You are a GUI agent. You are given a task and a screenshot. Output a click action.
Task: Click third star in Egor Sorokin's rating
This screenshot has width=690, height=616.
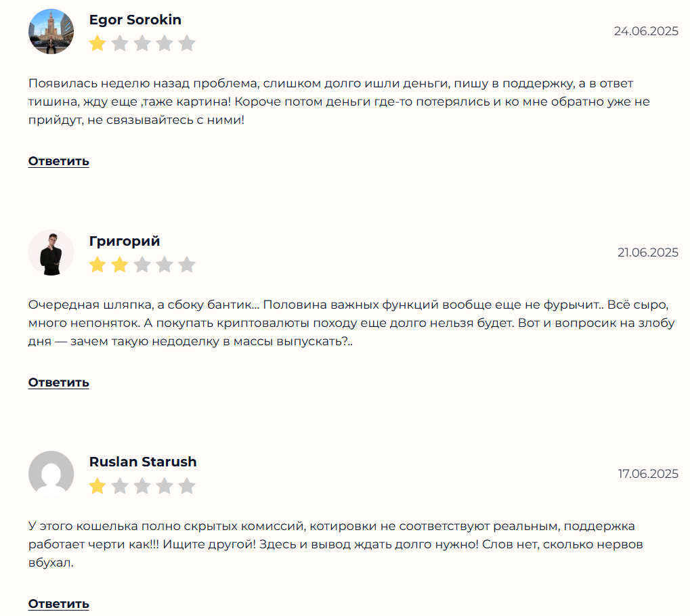pos(142,44)
